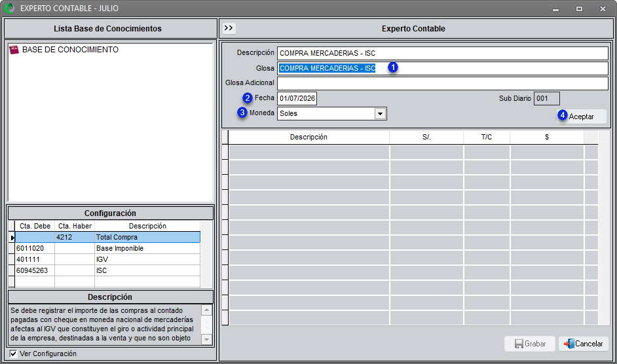Click the Moneda combo box showing Soles
This screenshot has width=617, height=364.
tap(331, 114)
